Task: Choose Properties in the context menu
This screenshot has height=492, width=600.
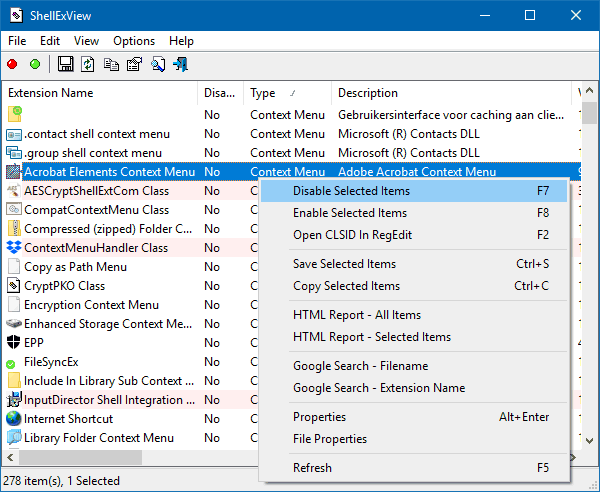Action: point(414,417)
